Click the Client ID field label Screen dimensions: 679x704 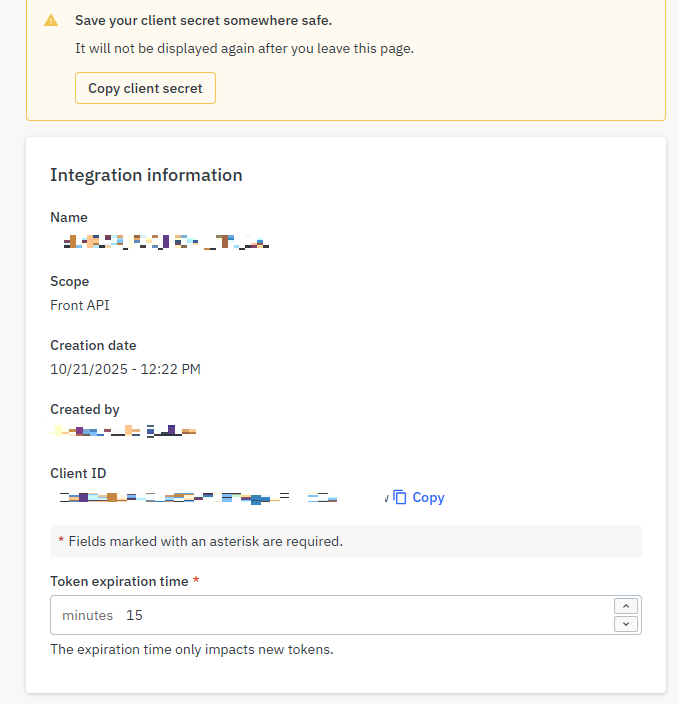click(x=78, y=473)
